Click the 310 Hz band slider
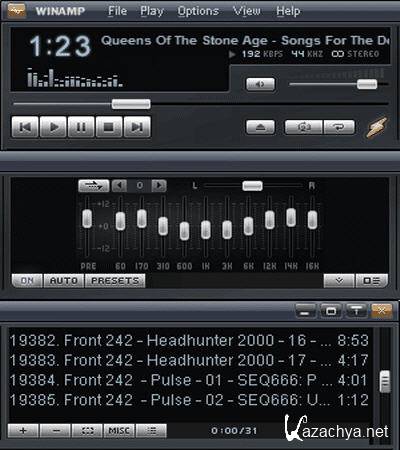 coord(163,226)
